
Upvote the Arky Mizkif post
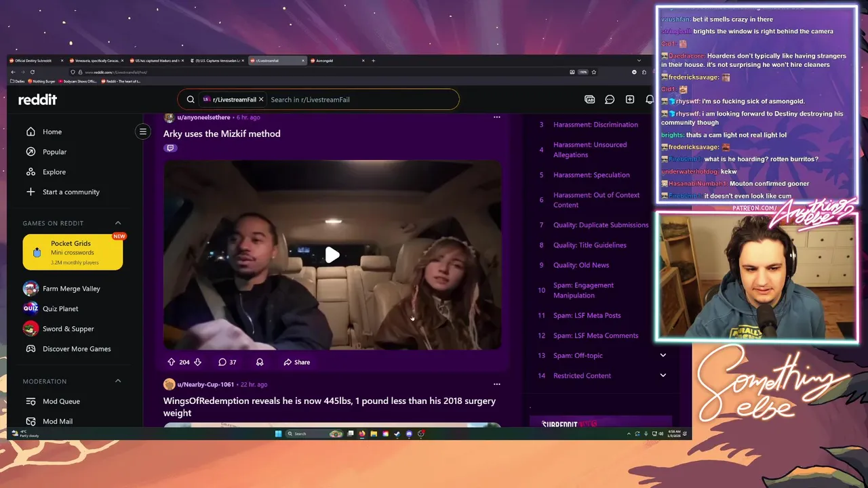[x=172, y=362]
